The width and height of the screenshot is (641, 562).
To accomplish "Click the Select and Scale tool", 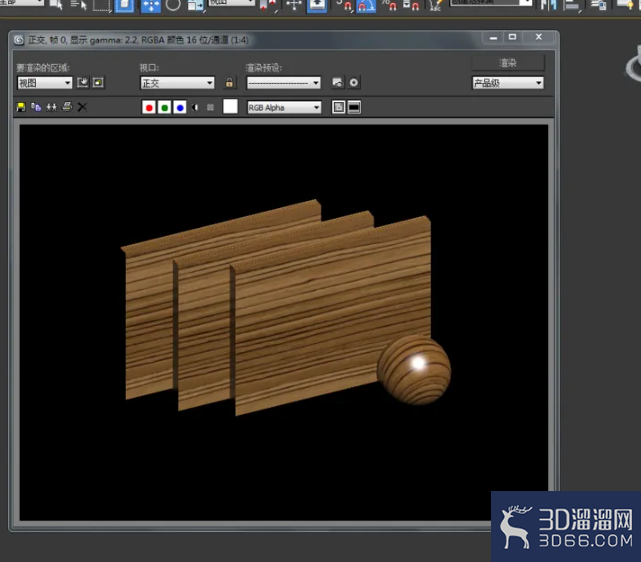I will coord(196,5).
